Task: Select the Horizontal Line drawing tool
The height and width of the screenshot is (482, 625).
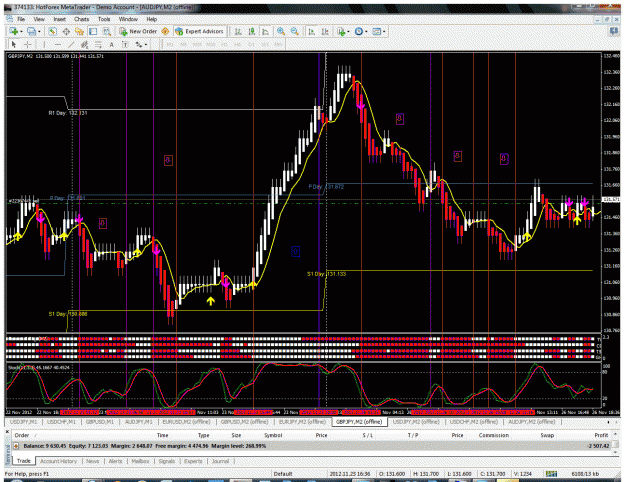Action: [57, 45]
